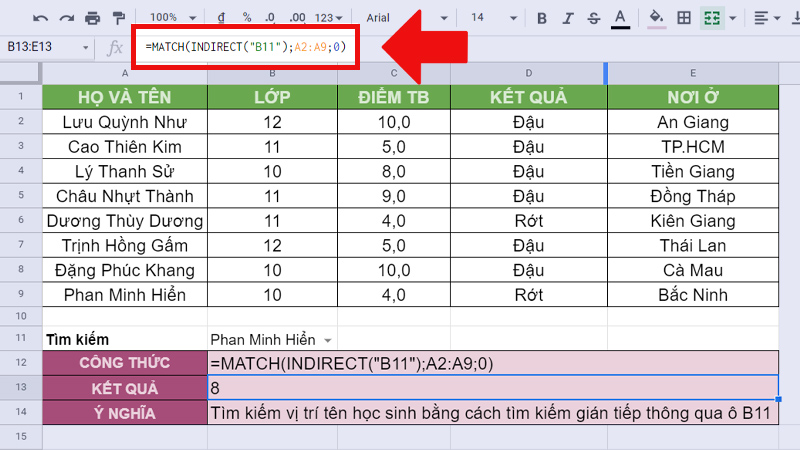Toggle italic formatting

(567, 18)
